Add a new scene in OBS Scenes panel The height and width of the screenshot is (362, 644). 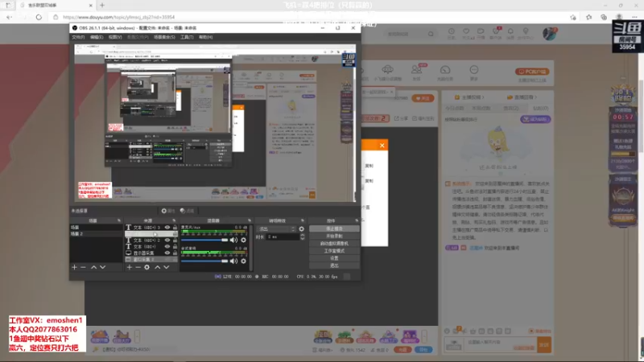tap(74, 267)
